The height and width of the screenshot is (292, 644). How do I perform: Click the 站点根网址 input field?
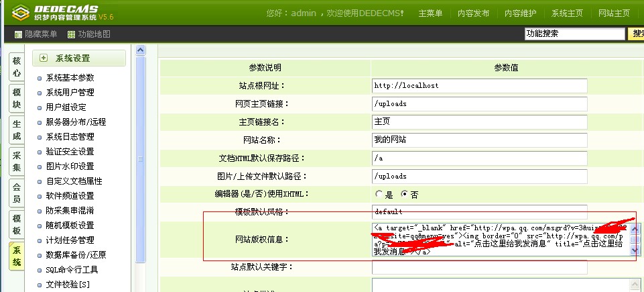point(479,85)
